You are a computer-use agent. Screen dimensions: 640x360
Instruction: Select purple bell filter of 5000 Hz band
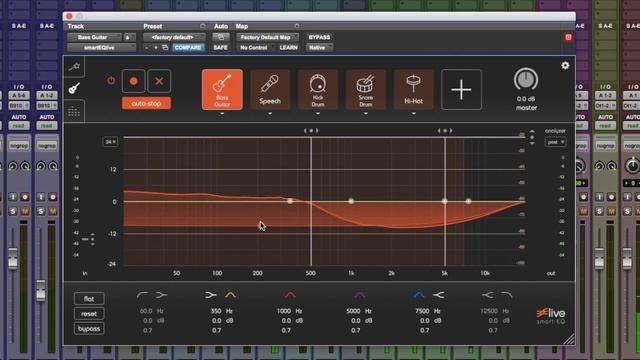[359, 295]
